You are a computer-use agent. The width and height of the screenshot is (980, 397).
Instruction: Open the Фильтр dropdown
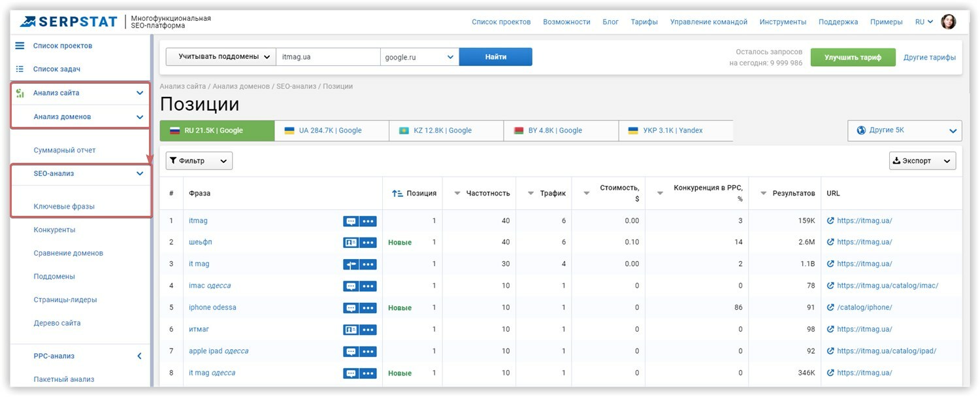[x=199, y=161]
